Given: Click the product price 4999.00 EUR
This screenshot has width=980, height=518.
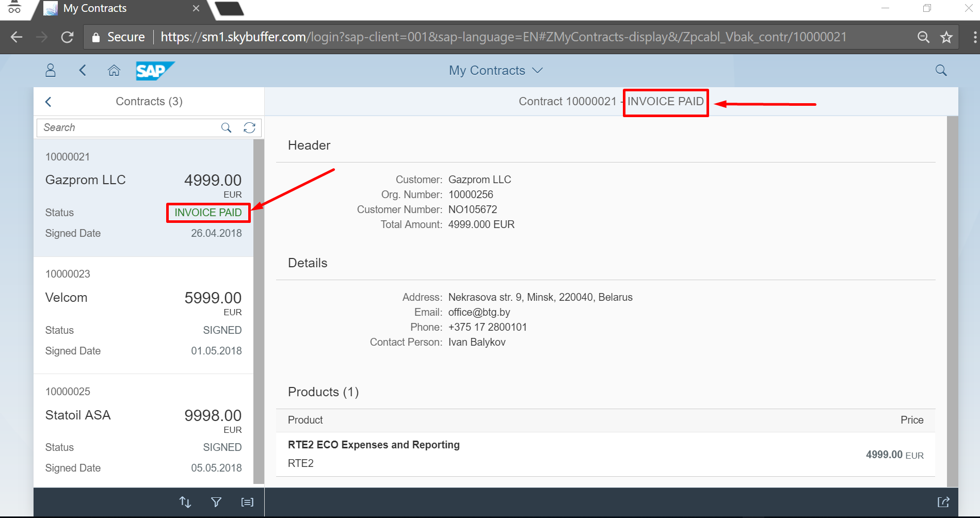Looking at the screenshot, I should click(x=894, y=455).
